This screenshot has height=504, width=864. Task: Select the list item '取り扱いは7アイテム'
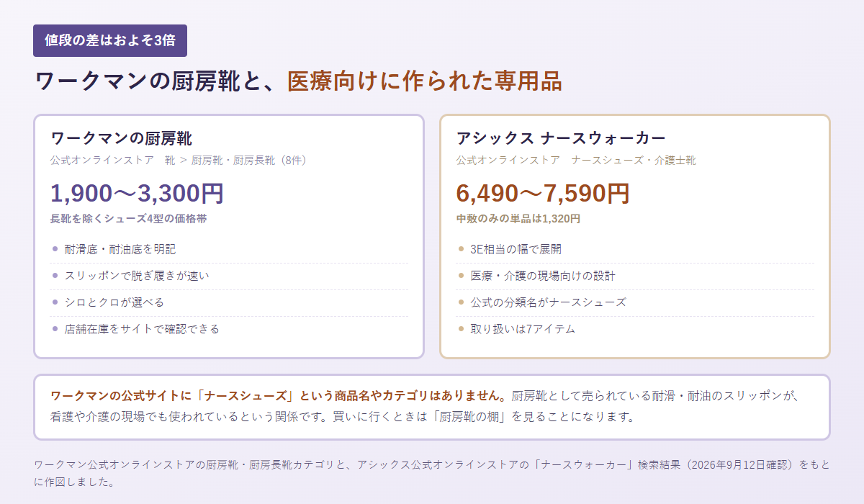[635, 329]
